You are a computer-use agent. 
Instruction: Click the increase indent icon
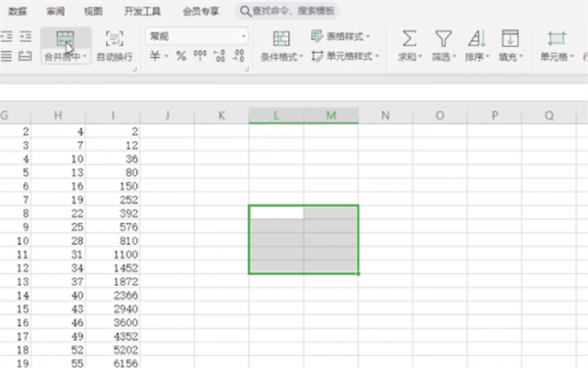tap(25, 36)
